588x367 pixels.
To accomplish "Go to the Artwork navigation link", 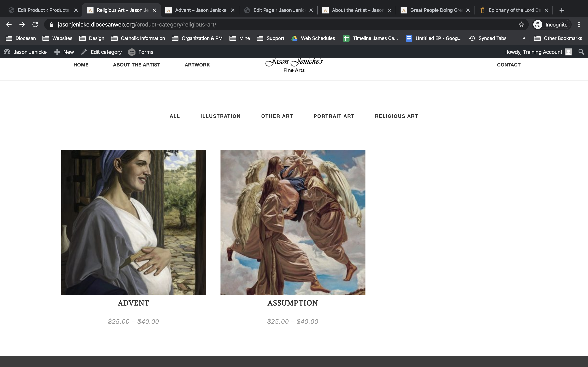I will coord(197,65).
